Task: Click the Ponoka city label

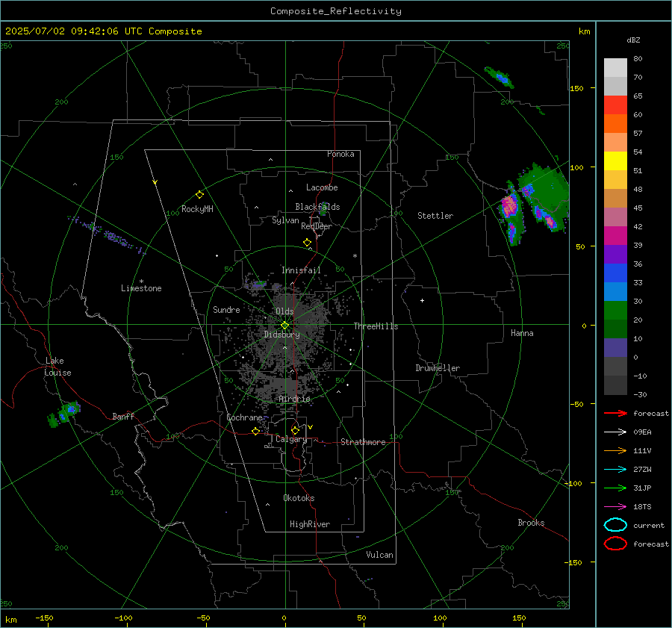Action: pos(340,154)
